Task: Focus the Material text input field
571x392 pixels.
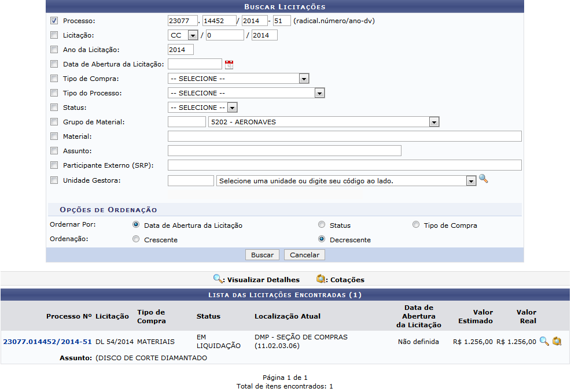Action: 344,136
